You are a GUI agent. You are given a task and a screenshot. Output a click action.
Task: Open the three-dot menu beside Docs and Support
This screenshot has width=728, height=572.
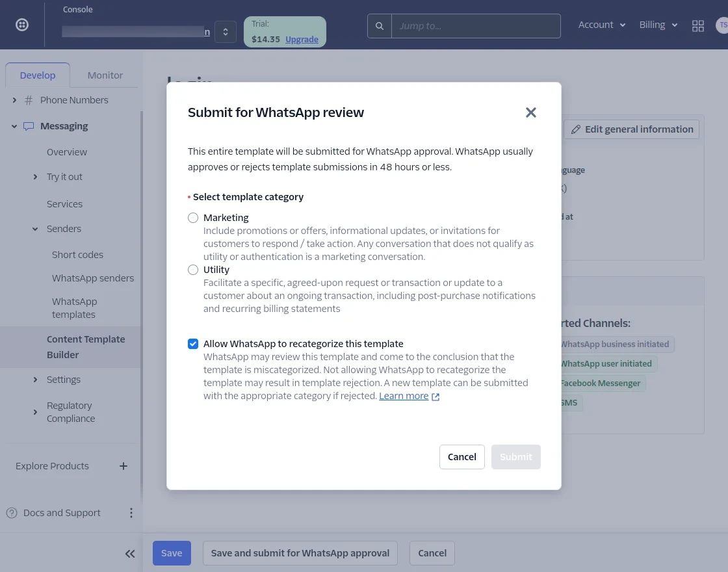131,513
